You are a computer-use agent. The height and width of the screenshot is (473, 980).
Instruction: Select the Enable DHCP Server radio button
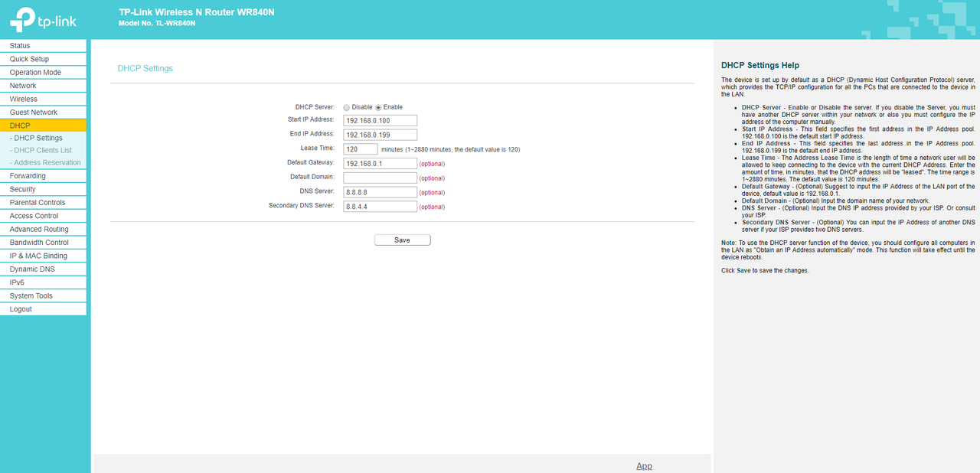click(x=378, y=107)
